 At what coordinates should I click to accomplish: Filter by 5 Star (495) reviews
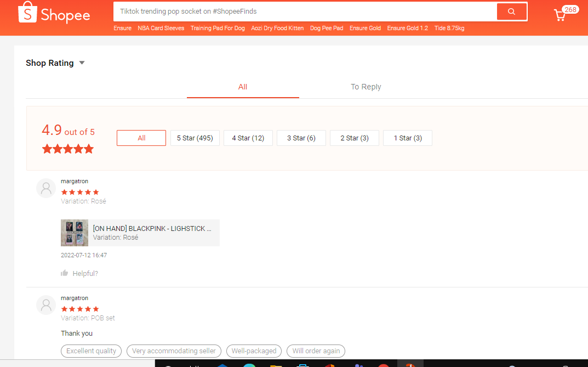(x=195, y=138)
